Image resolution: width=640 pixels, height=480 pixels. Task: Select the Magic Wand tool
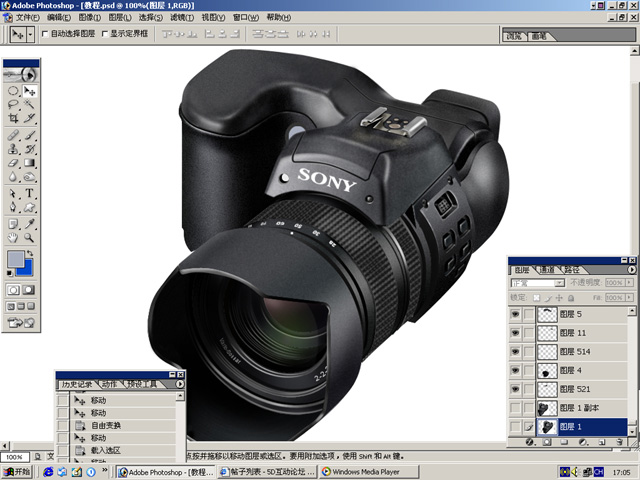29,104
